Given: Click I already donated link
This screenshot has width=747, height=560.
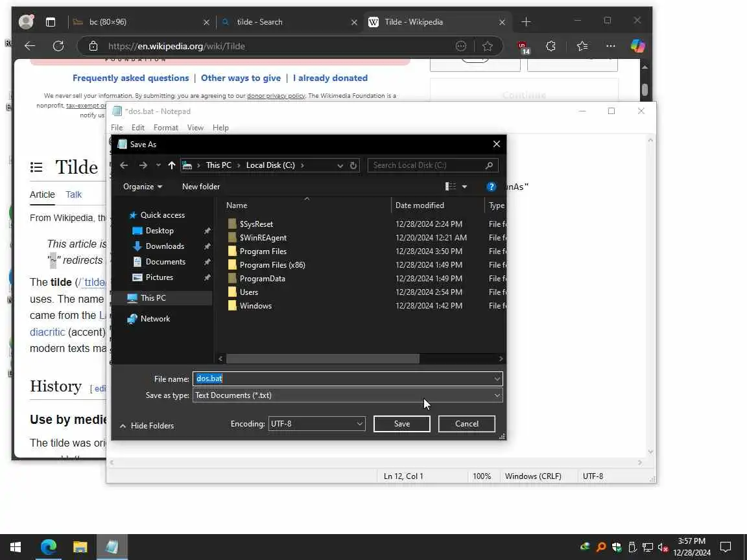Looking at the screenshot, I should tap(330, 78).
